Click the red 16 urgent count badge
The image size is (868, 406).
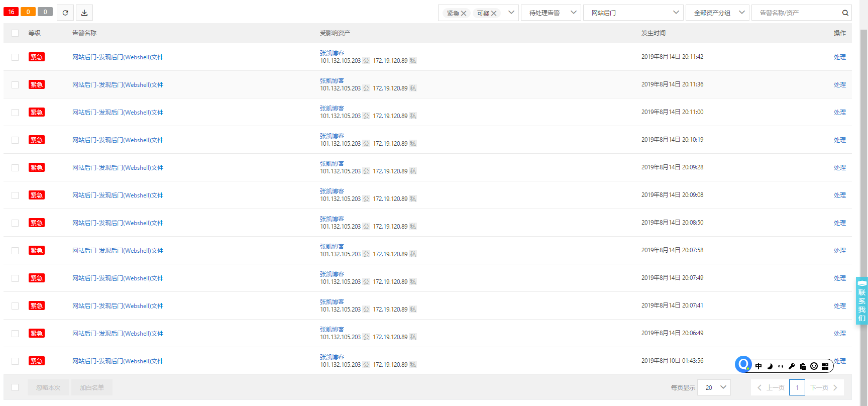[11, 12]
